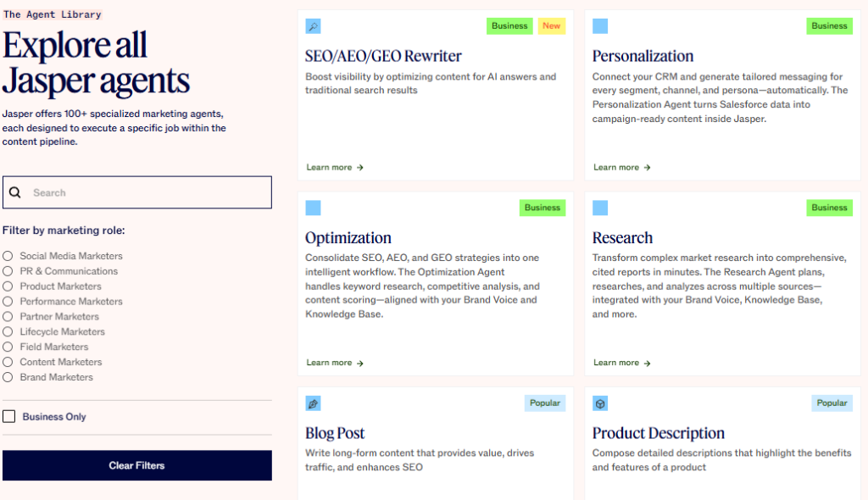Image resolution: width=868 pixels, height=500 pixels.
Task: Click the New badge on SEO Rewriter card
Action: click(x=551, y=26)
